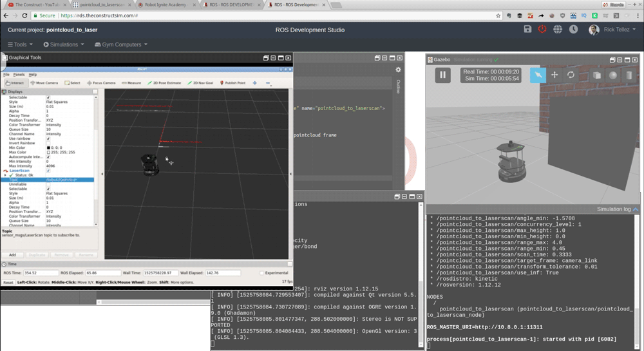
Task: Click the browser address bar URL
Action: click(99, 15)
